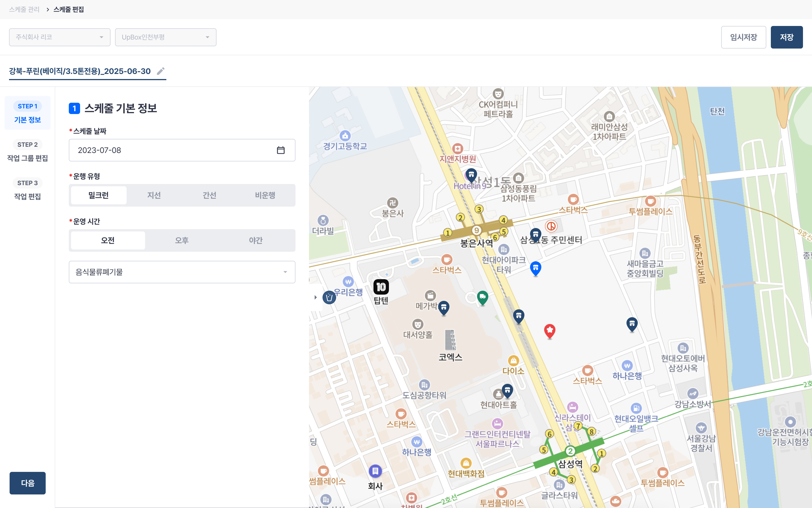Select 비운행 operation type
The image size is (812, 508).
[265, 195]
